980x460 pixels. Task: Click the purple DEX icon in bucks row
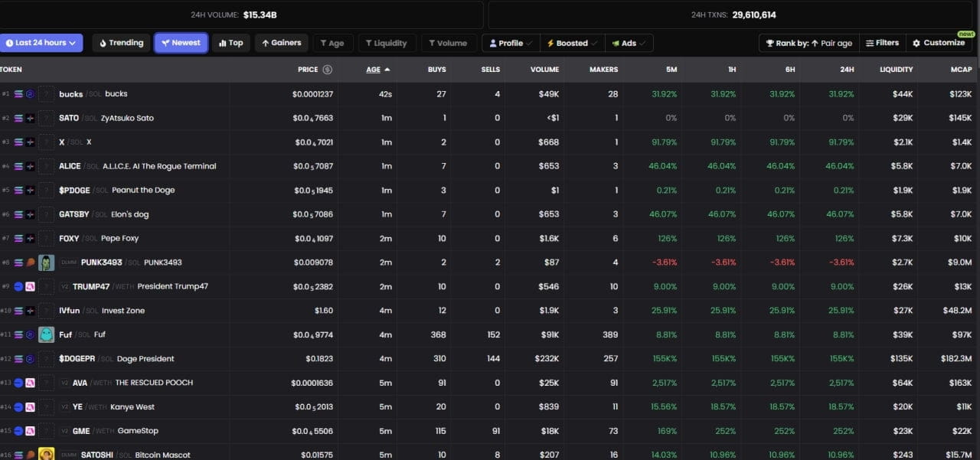(x=30, y=94)
